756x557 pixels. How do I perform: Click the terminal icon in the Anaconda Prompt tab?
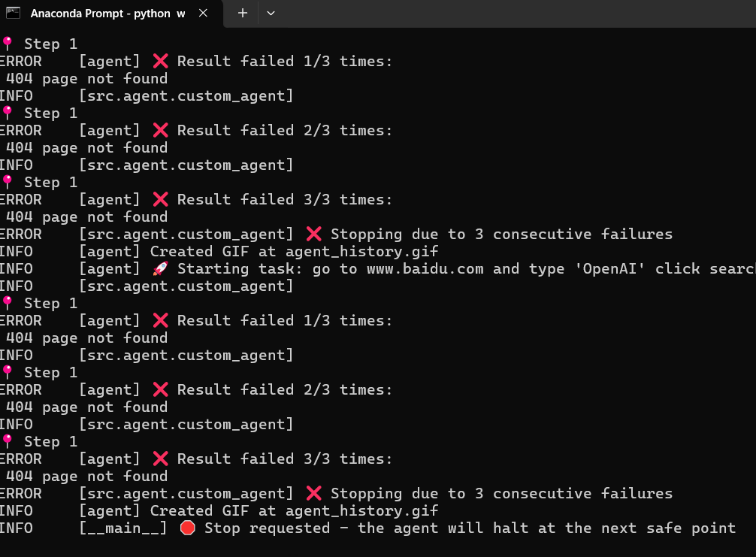tap(14, 13)
